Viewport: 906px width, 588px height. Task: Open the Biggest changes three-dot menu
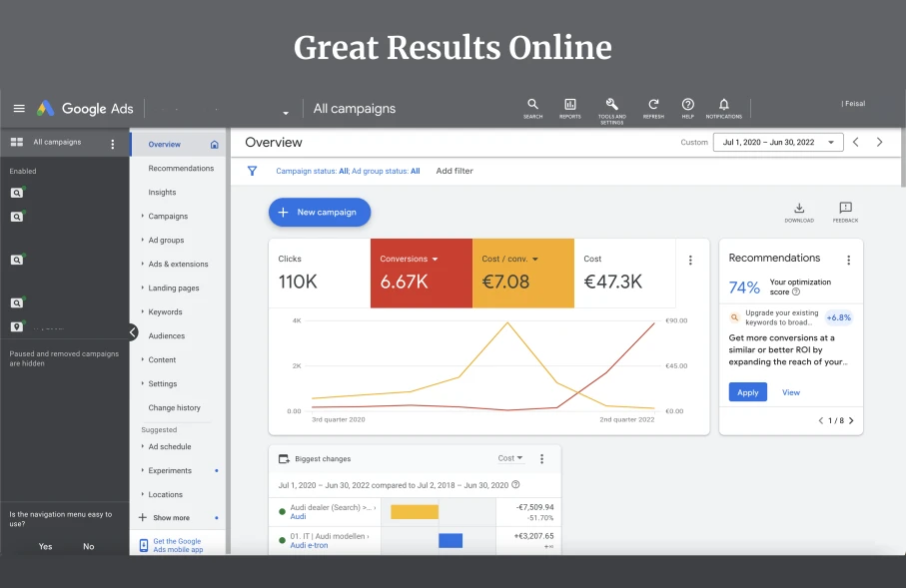tap(541, 458)
